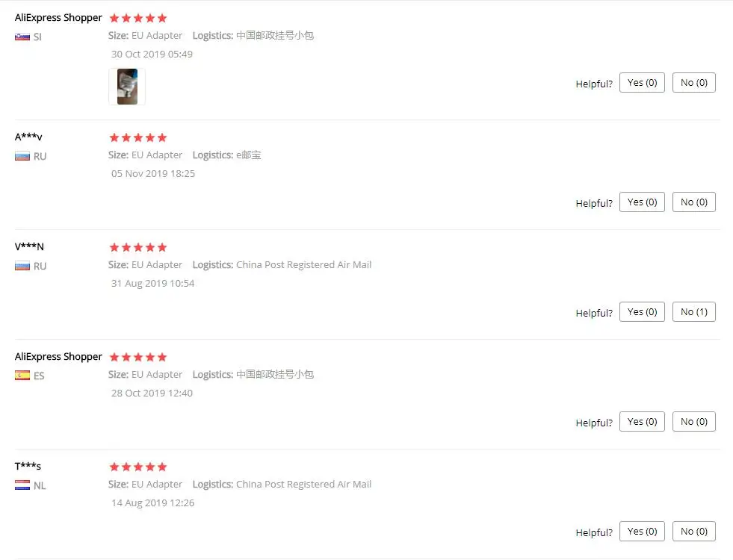Click Yes (0) on V***N's review
Viewport: 733px width, 560px height.
click(x=642, y=312)
